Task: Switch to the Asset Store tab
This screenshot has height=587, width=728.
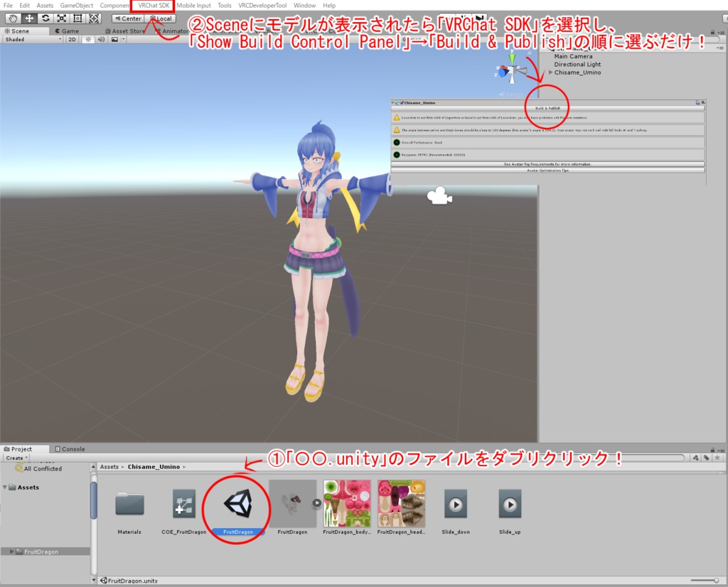Action: click(x=125, y=31)
